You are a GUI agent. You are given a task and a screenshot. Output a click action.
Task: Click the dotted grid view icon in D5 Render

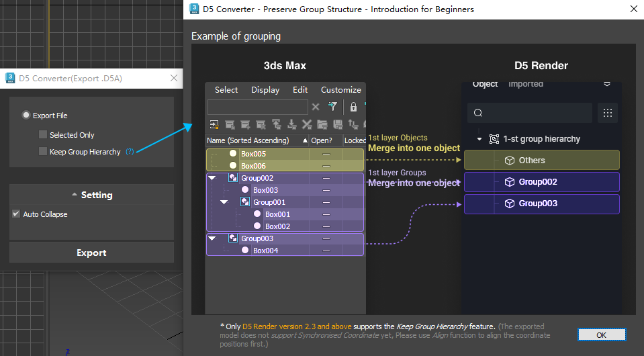click(608, 113)
